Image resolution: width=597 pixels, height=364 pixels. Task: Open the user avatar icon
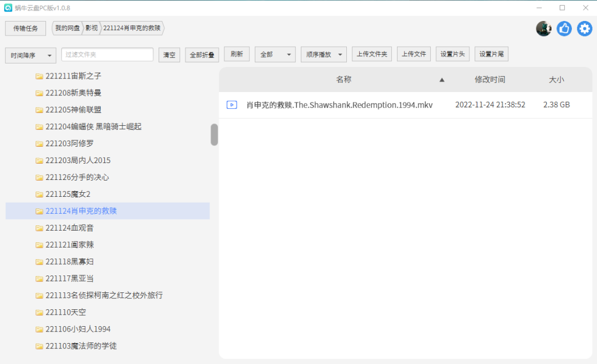click(x=543, y=28)
